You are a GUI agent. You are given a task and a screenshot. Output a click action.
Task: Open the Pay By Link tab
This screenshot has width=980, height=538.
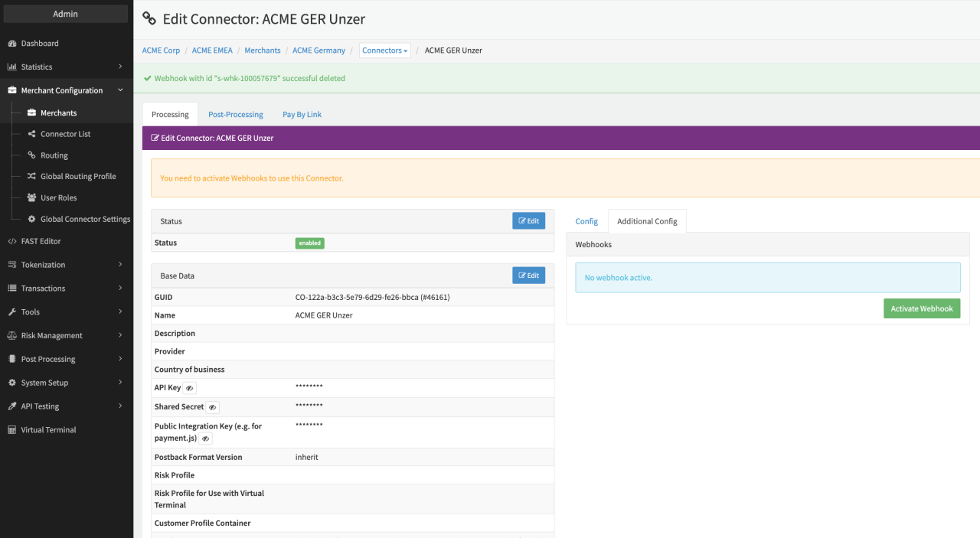point(302,115)
